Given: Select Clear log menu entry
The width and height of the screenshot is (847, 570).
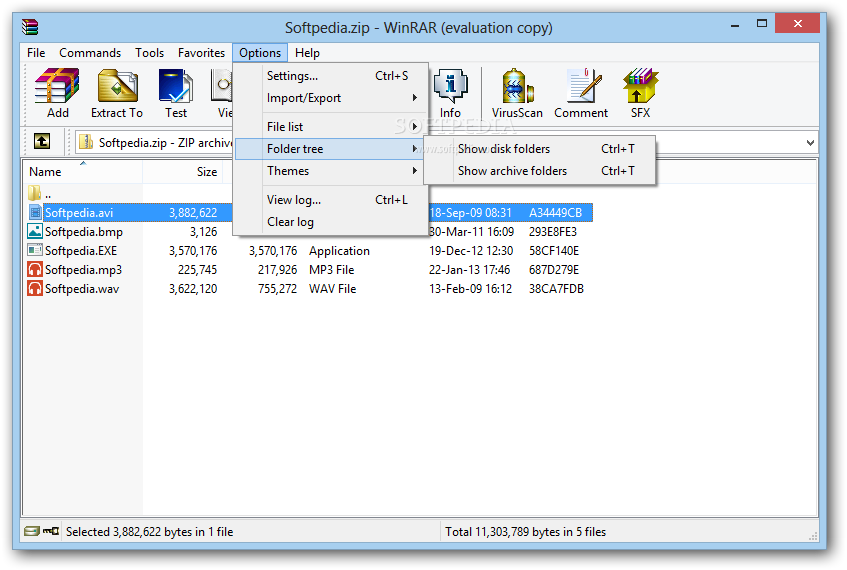Looking at the screenshot, I should point(331,222).
